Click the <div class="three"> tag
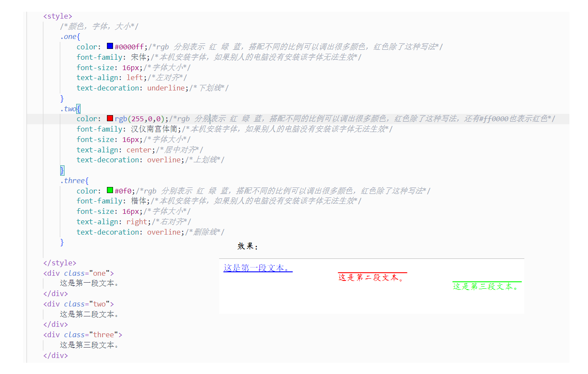588x374 pixels. [83, 335]
